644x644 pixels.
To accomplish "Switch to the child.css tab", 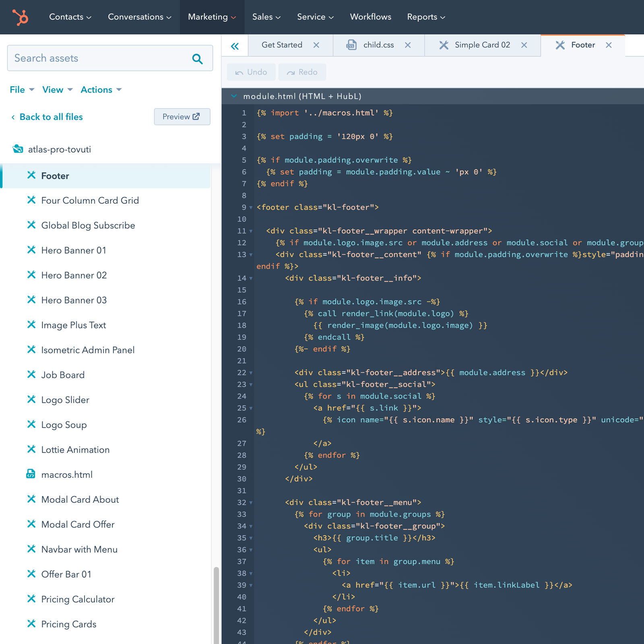I will pyautogui.click(x=378, y=45).
